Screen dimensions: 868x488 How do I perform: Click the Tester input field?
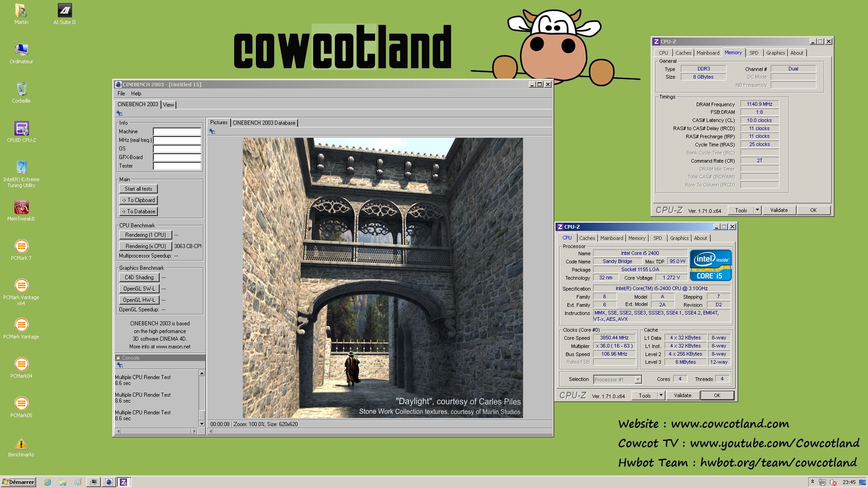(x=177, y=166)
